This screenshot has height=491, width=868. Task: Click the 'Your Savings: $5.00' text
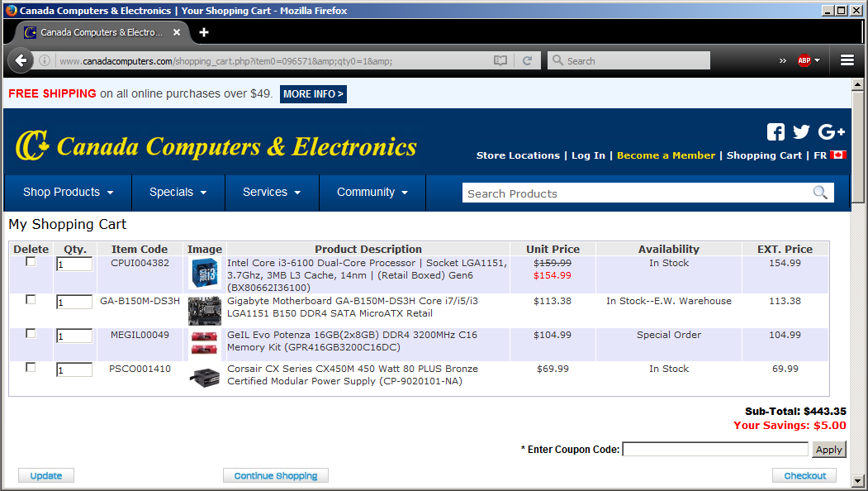[x=790, y=425]
